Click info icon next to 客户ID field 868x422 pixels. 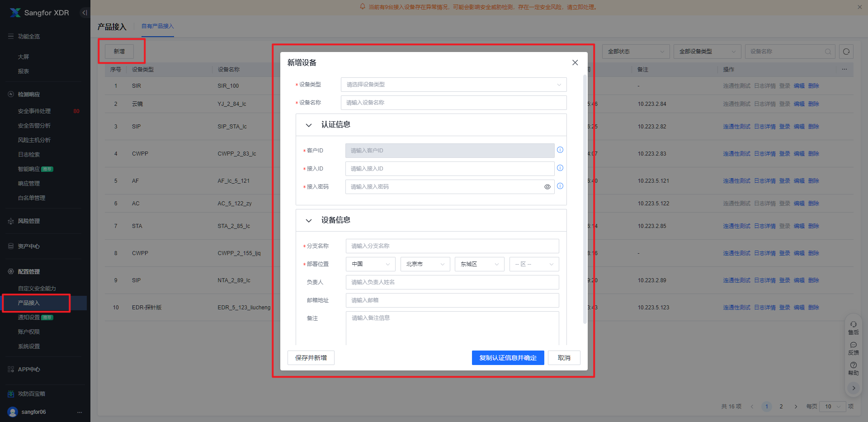coord(560,150)
